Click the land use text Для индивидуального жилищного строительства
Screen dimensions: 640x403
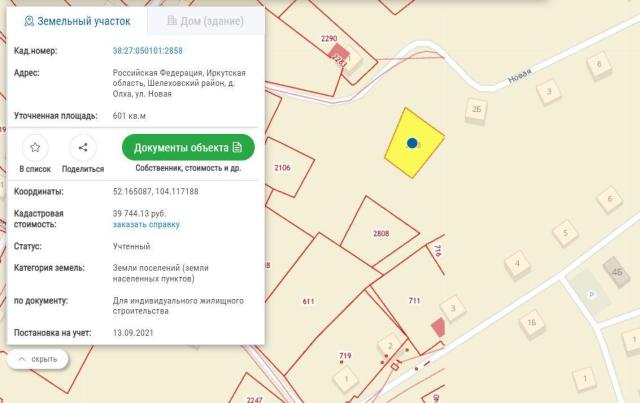pyautogui.click(x=178, y=306)
